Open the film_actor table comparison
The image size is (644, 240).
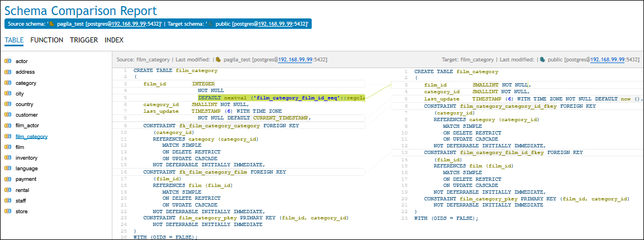click(27, 126)
